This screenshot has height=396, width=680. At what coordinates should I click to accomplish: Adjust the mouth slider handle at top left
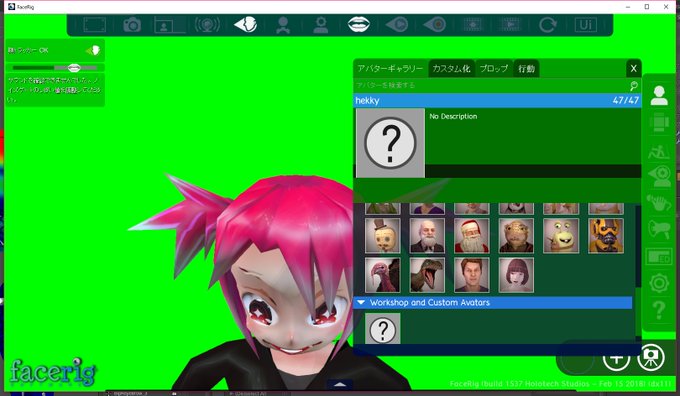74,68
